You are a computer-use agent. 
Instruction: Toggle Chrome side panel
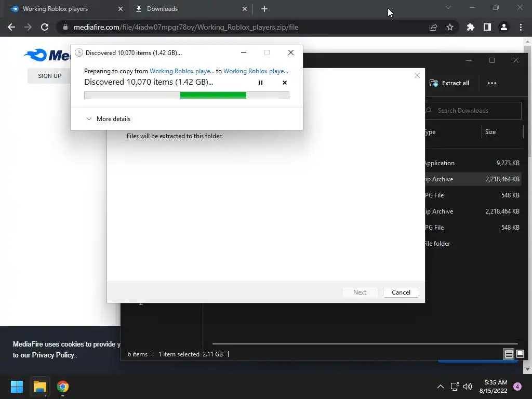(x=487, y=27)
